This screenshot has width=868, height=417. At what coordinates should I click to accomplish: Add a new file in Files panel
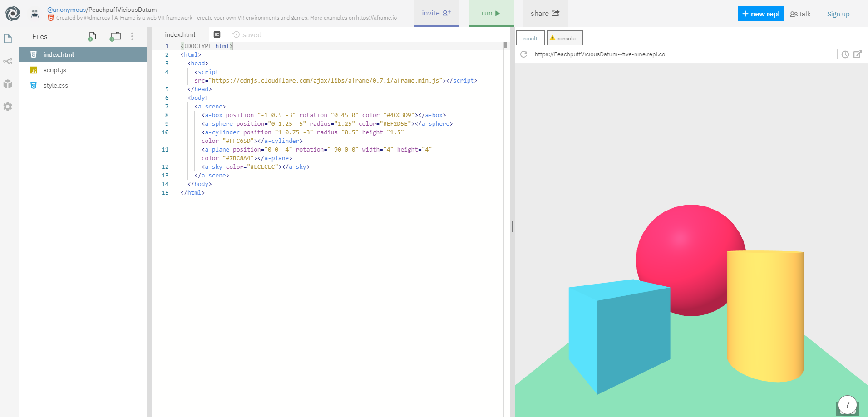[92, 36]
